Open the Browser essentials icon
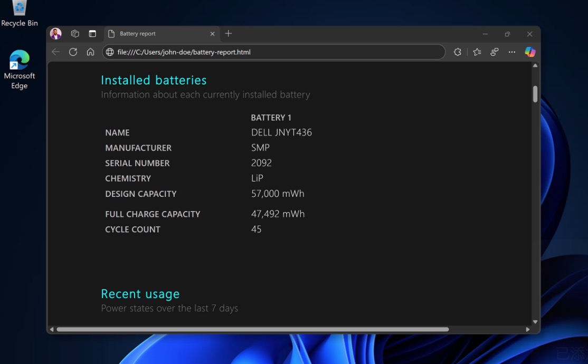This screenshot has height=364, width=588. pos(495,52)
